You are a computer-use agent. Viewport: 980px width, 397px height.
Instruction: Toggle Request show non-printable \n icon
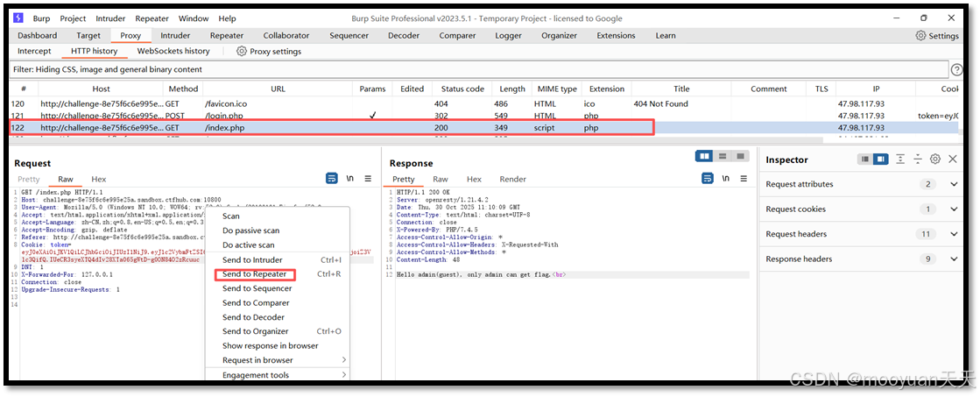350,178
